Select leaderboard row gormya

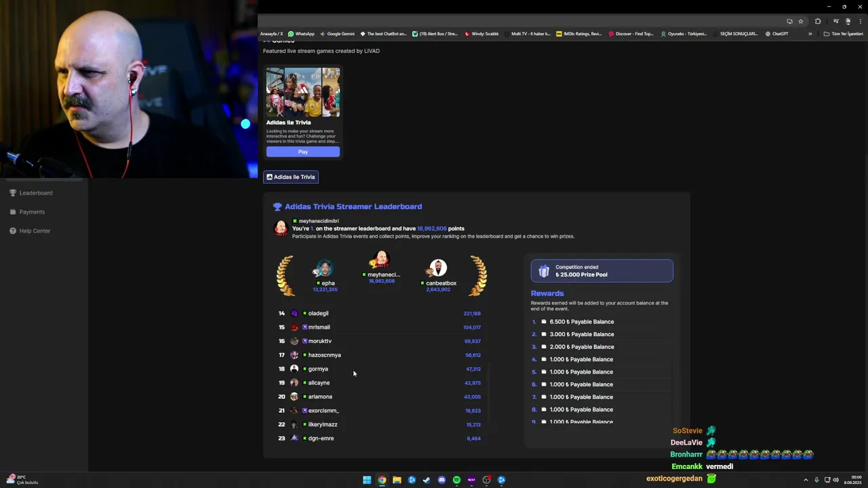(x=380, y=369)
